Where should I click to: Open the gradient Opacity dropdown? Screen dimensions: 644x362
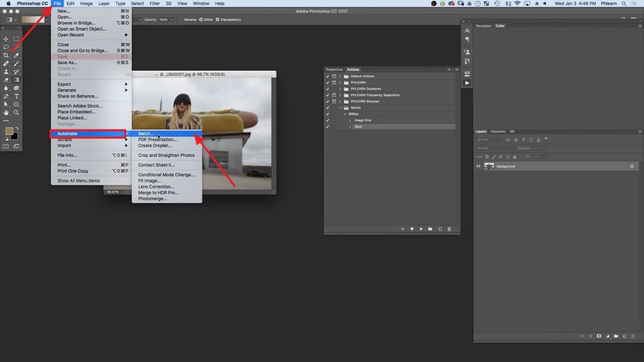tap(172, 20)
